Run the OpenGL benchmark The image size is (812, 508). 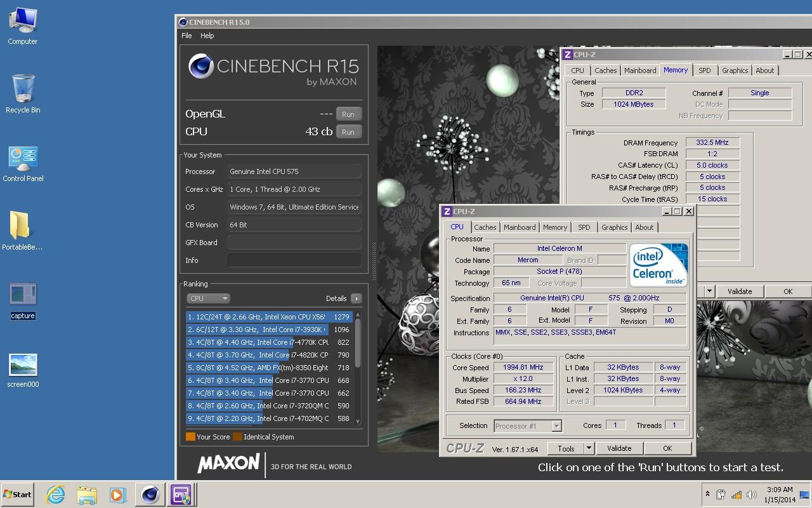click(x=348, y=114)
